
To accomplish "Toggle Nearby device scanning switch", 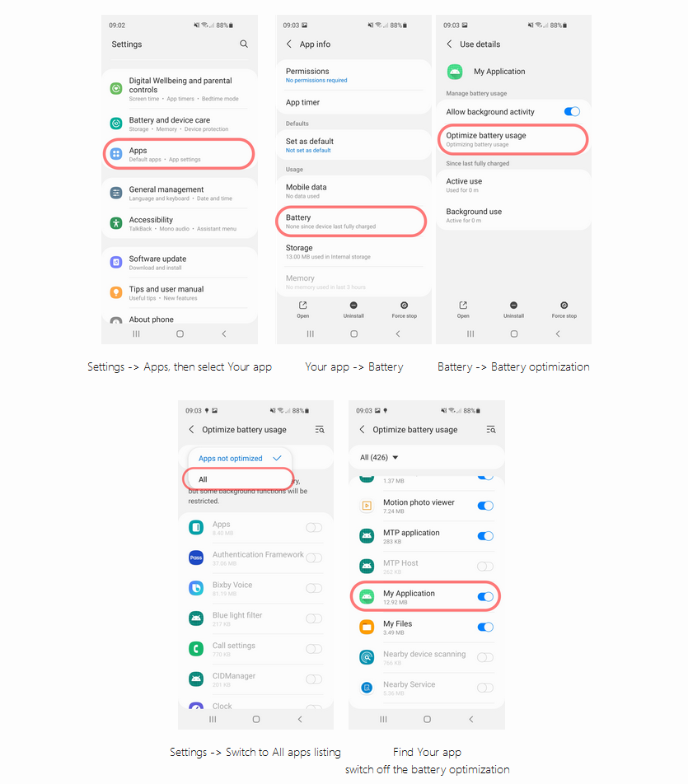I will click(485, 657).
